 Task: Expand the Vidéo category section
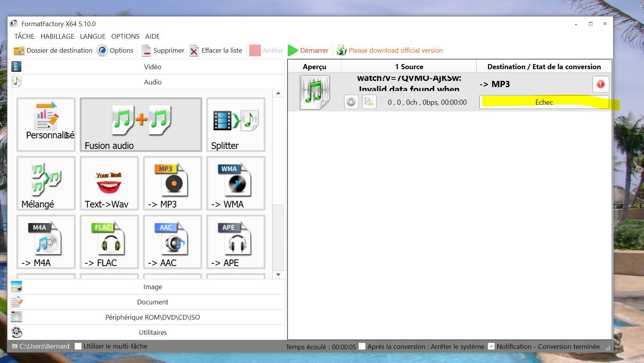147,67
